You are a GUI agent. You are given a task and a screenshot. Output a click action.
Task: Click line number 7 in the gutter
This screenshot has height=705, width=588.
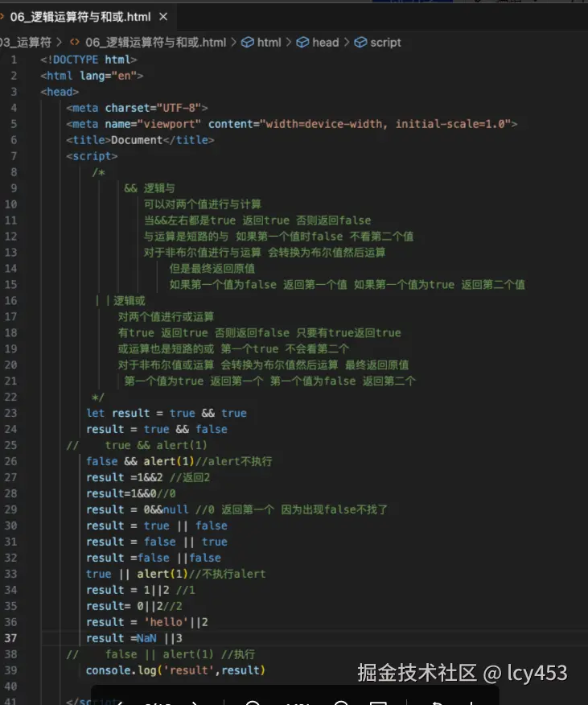pyautogui.click(x=14, y=156)
